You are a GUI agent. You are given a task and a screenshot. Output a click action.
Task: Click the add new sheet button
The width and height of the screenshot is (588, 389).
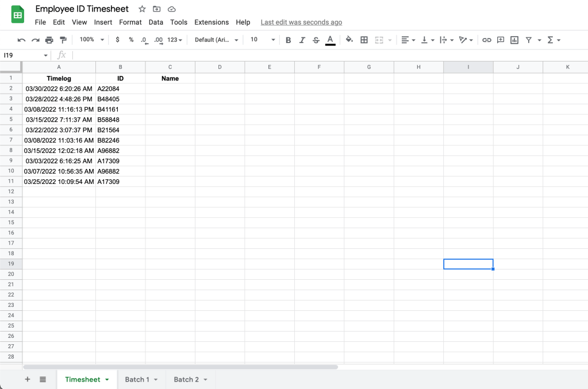tap(28, 379)
